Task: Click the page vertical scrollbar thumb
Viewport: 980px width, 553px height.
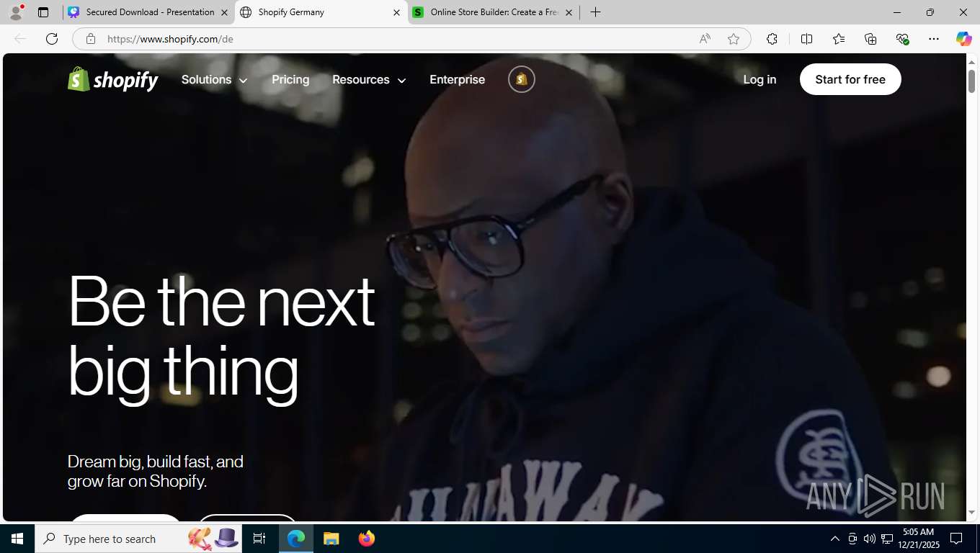Action: tap(971, 81)
